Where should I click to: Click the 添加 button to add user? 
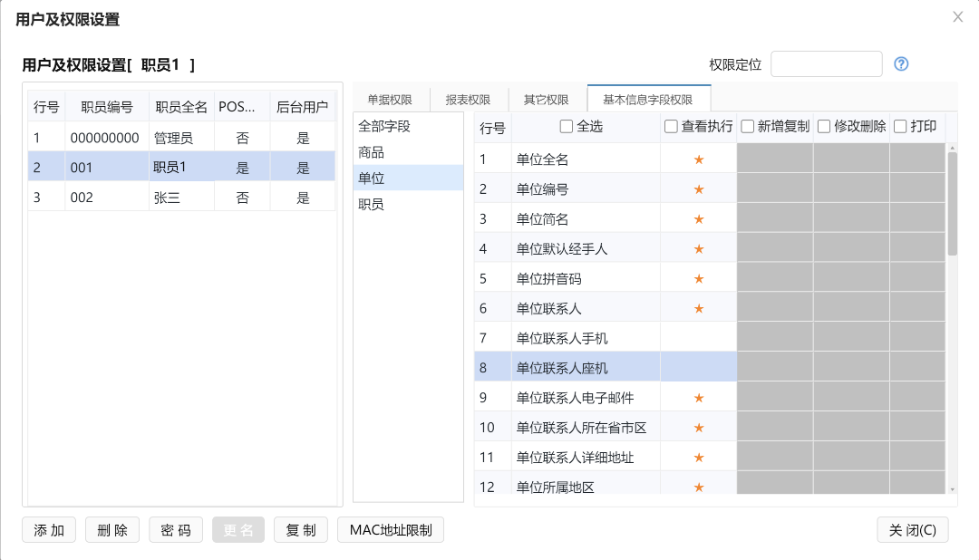tap(48, 530)
